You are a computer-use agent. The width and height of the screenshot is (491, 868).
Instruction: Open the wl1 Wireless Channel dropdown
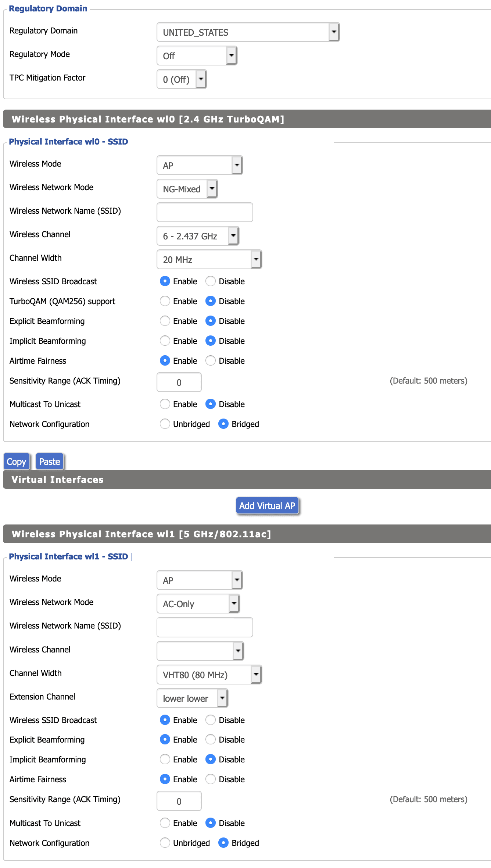(x=200, y=651)
